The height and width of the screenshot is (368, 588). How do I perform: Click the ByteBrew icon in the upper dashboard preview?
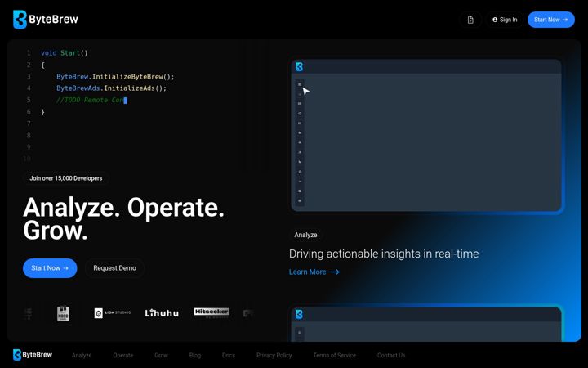tap(299, 67)
